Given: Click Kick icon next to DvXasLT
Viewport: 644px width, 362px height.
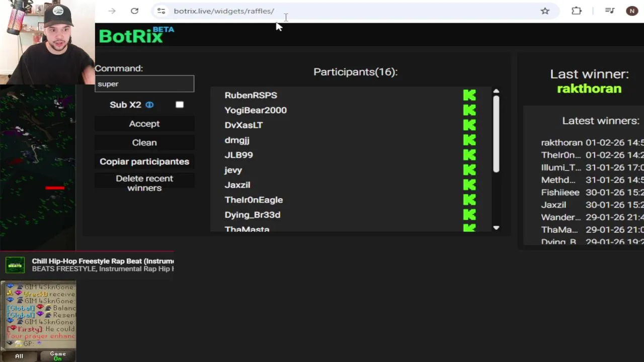Looking at the screenshot, I should (469, 125).
